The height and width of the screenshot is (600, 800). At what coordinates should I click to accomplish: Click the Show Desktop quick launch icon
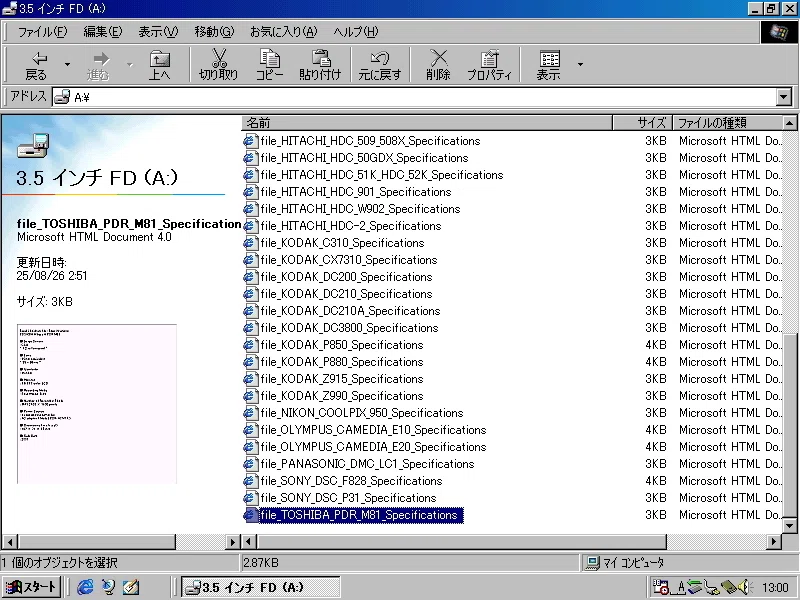pyautogui.click(x=131, y=587)
